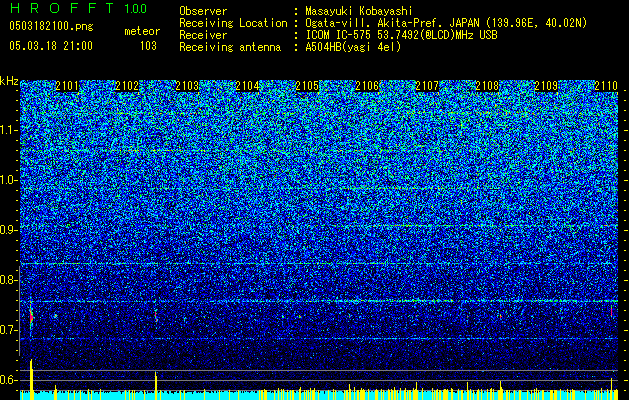The image size is (629, 400).
Task: Click the 2106 time marker
Action: (x=367, y=86)
